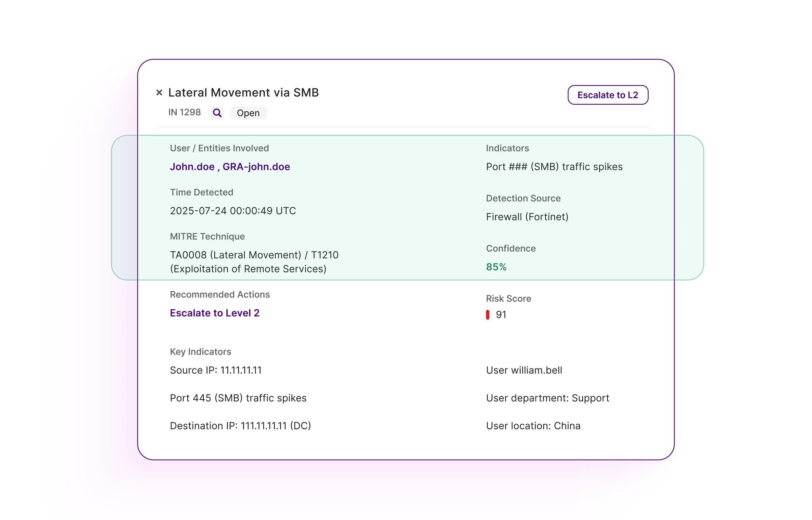This screenshot has width=812, height=520.
Task: Select Port 445 (SMB) traffic spikes
Action: (x=238, y=398)
